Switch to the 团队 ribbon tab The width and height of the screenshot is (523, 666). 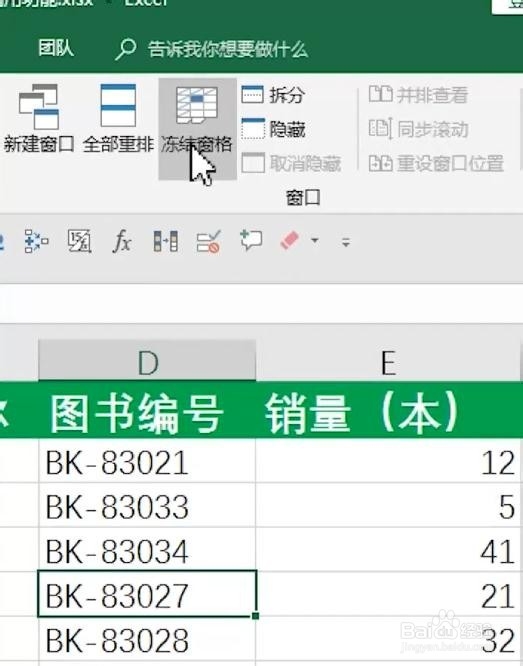pos(56,48)
